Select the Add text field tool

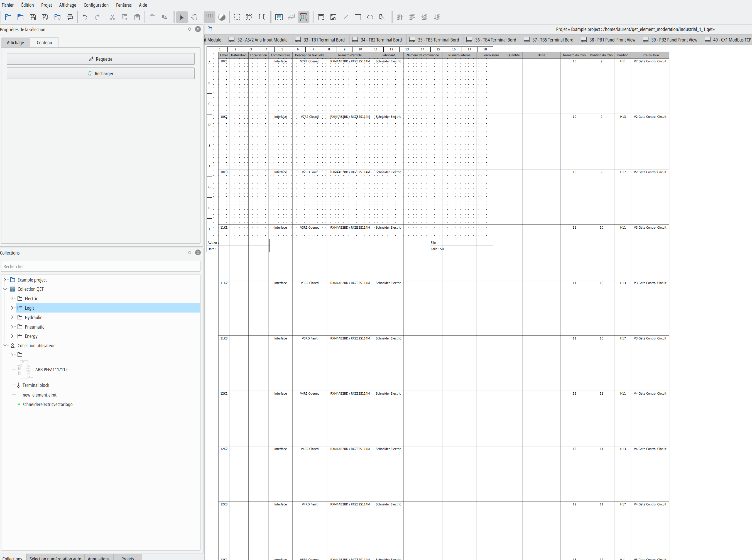pos(321,17)
